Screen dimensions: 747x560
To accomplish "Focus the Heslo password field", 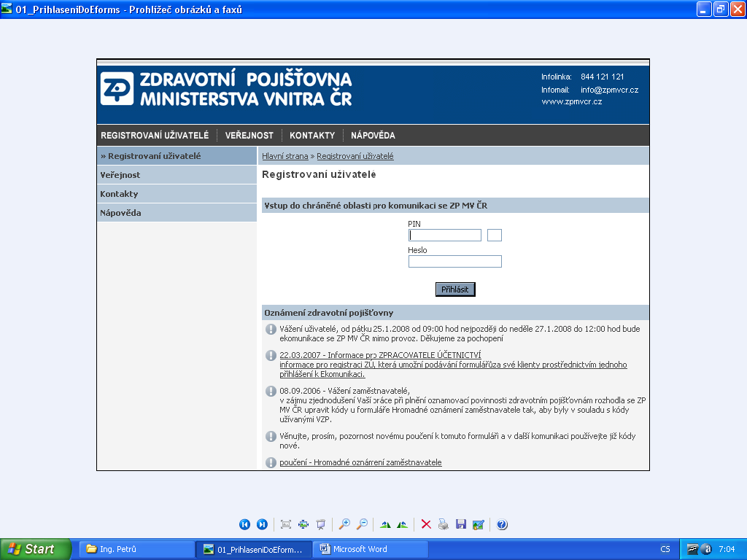I will click(x=455, y=262).
